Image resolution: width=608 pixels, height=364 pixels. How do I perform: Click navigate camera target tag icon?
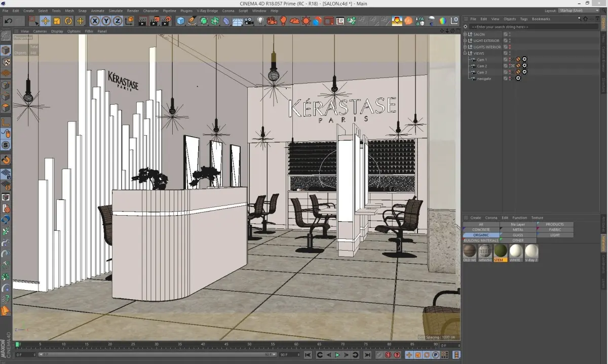click(x=518, y=78)
